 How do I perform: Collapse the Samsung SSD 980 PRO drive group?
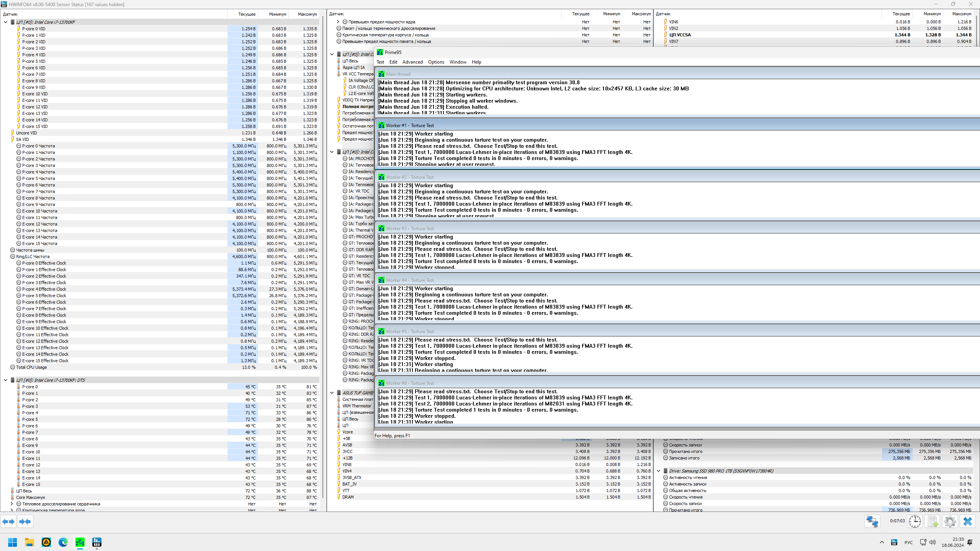coord(658,471)
